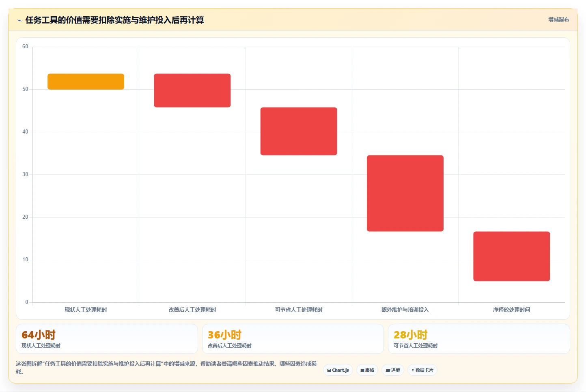The image size is (586, 392).
Task: Select the 数据卡片 chip
Action: 422,370
